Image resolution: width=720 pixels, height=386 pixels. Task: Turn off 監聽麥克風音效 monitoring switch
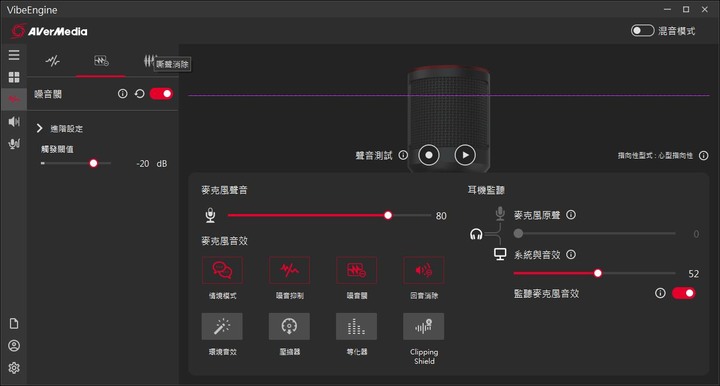tap(684, 293)
